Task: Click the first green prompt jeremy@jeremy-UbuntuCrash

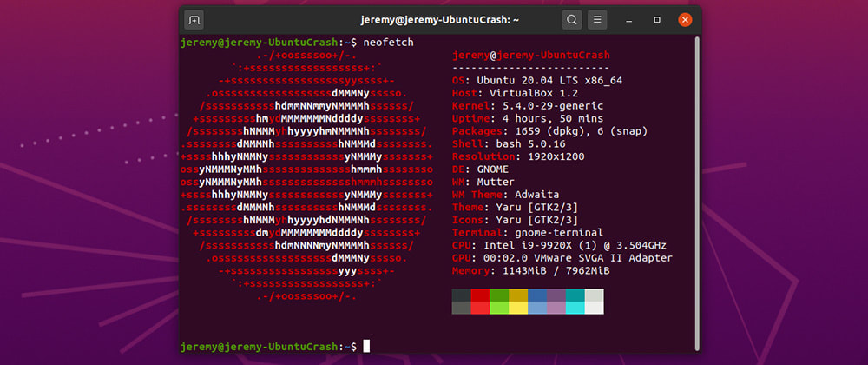Action: coord(259,43)
